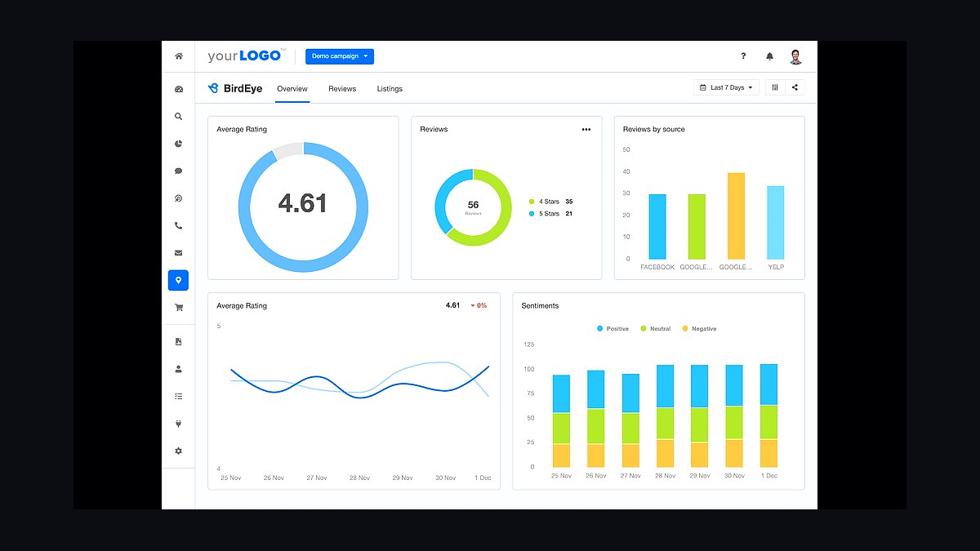Open the user profile avatar

pos(795,56)
